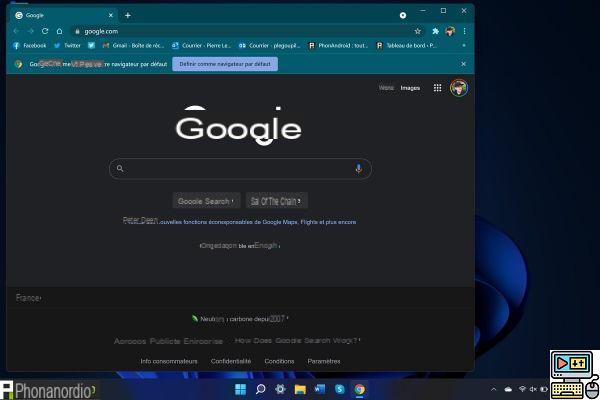Open the Facebook bookmark
The image size is (600, 400).
point(29,46)
